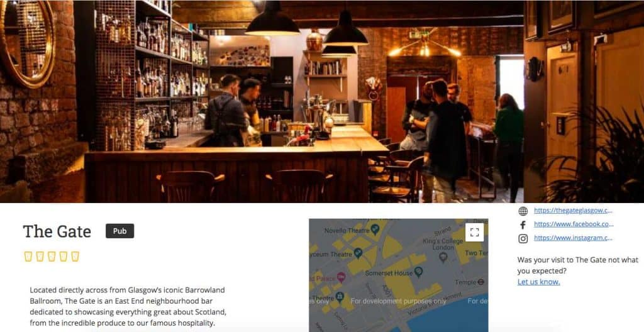Click the Instagram icon
This screenshot has width=644, height=332.
tap(523, 238)
